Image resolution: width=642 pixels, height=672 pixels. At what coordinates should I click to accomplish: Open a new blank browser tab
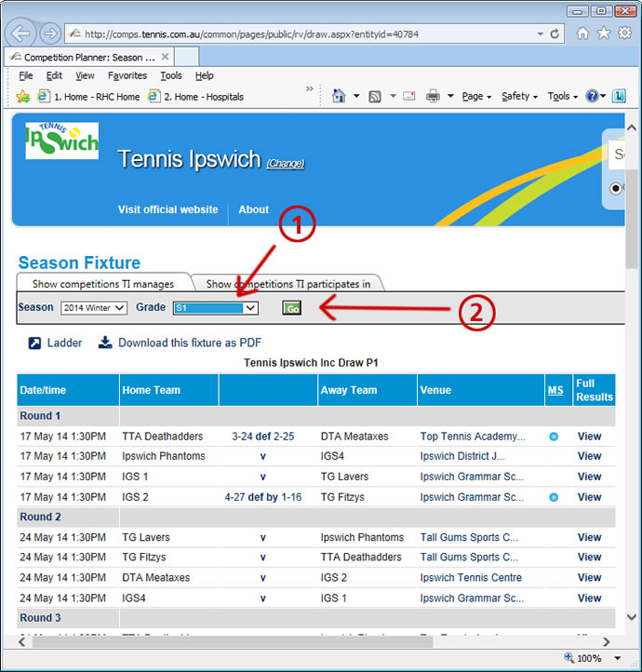coord(187,57)
